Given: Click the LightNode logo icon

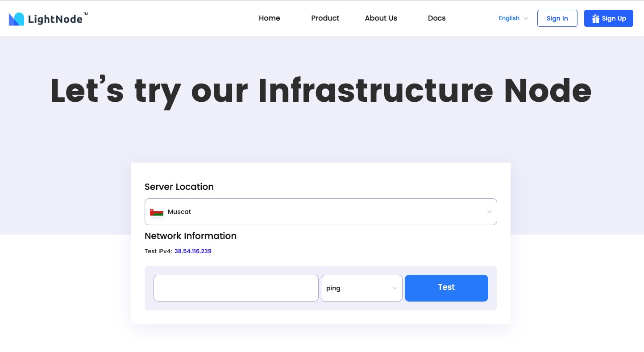Looking at the screenshot, I should coord(16,18).
